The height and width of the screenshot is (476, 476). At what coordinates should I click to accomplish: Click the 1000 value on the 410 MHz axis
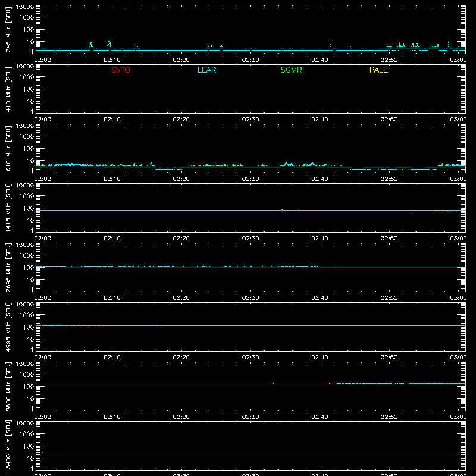[x=27, y=77]
